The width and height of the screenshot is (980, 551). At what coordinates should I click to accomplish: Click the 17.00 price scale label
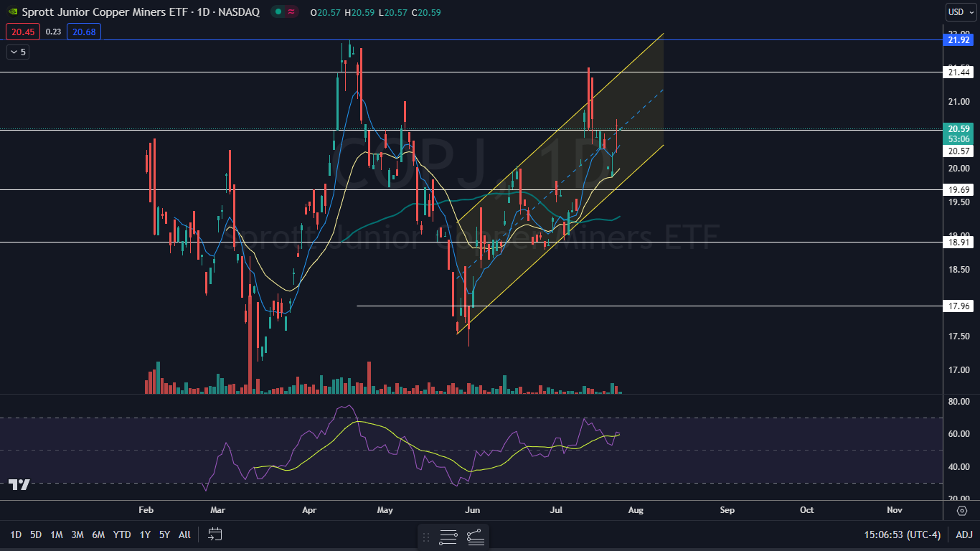point(959,370)
